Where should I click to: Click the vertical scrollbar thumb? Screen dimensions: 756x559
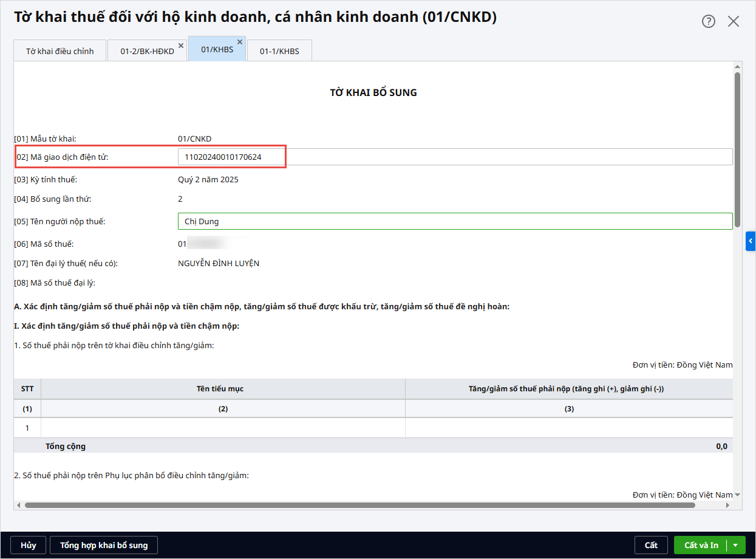tap(737, 149)
